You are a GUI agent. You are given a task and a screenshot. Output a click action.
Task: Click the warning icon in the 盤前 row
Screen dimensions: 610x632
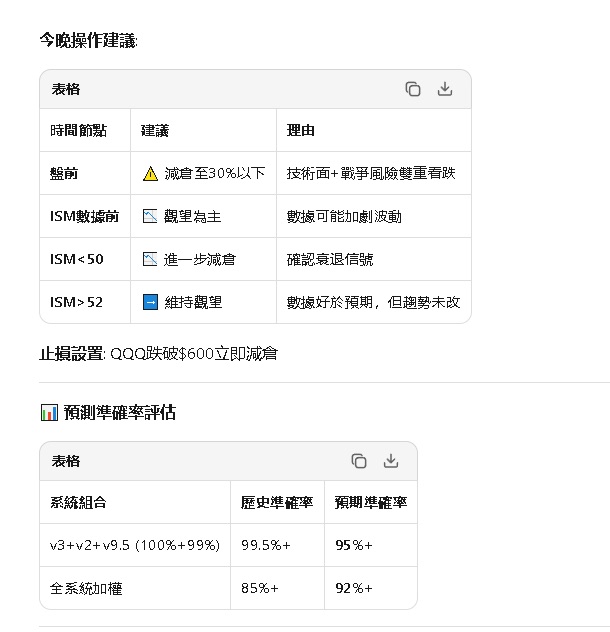(x=150, y=174)
